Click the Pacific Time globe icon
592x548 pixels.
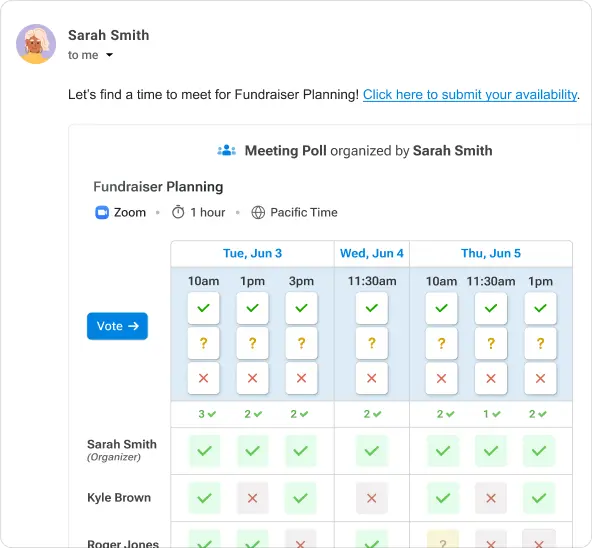point(258,212)
